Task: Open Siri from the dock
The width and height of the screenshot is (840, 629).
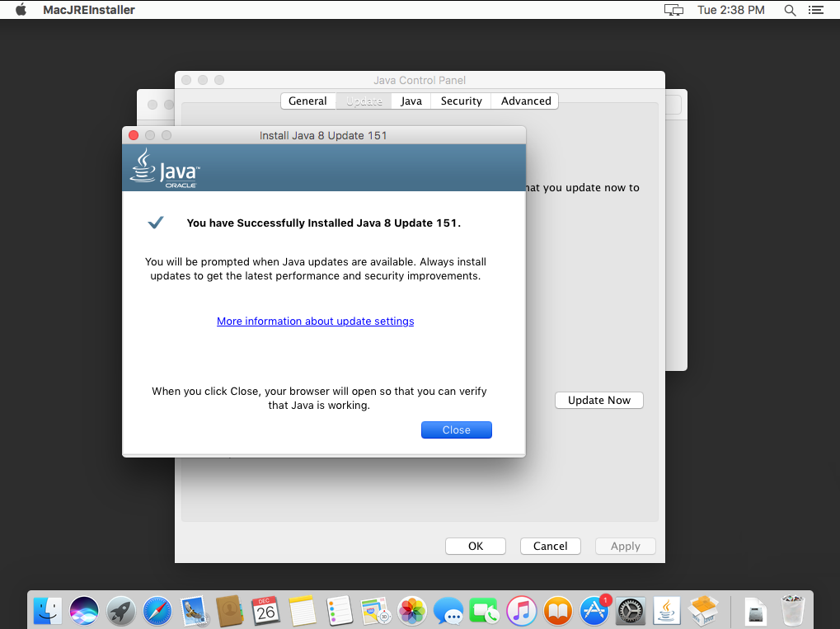Action: 84,611
